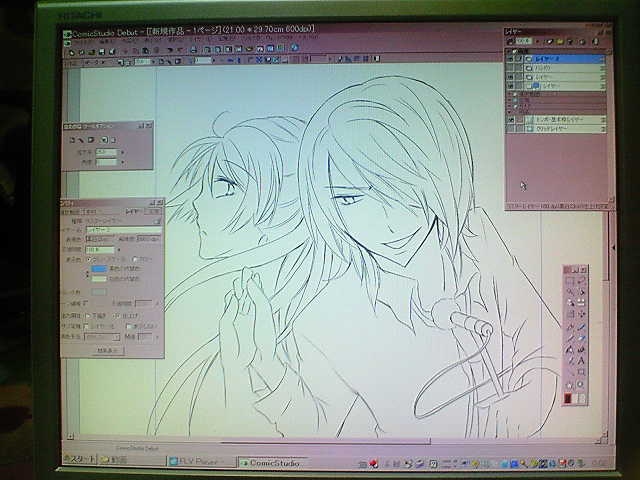Click the layer name field in properties panel
The image size is (640, 480).
[x=123, y=230]
